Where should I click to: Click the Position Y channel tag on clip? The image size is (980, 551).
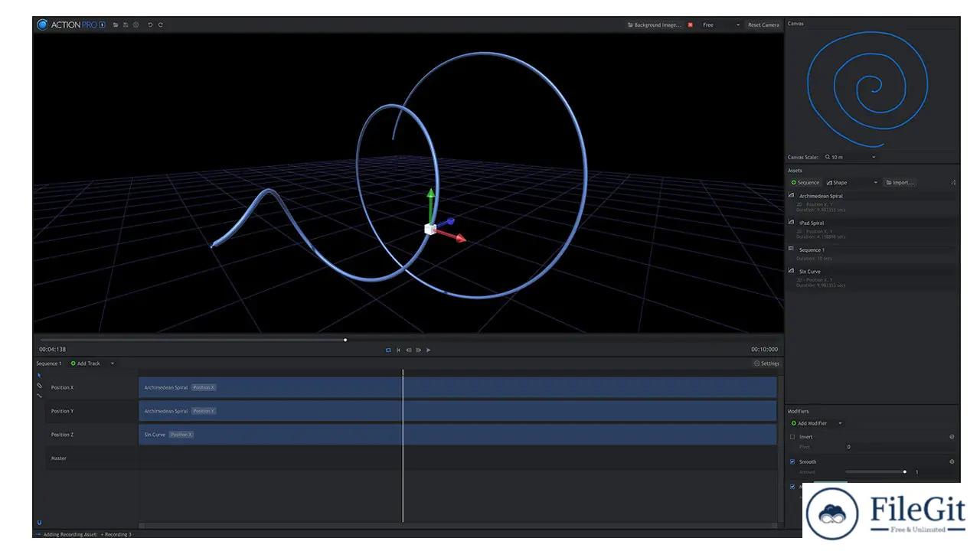click(204, 411)
